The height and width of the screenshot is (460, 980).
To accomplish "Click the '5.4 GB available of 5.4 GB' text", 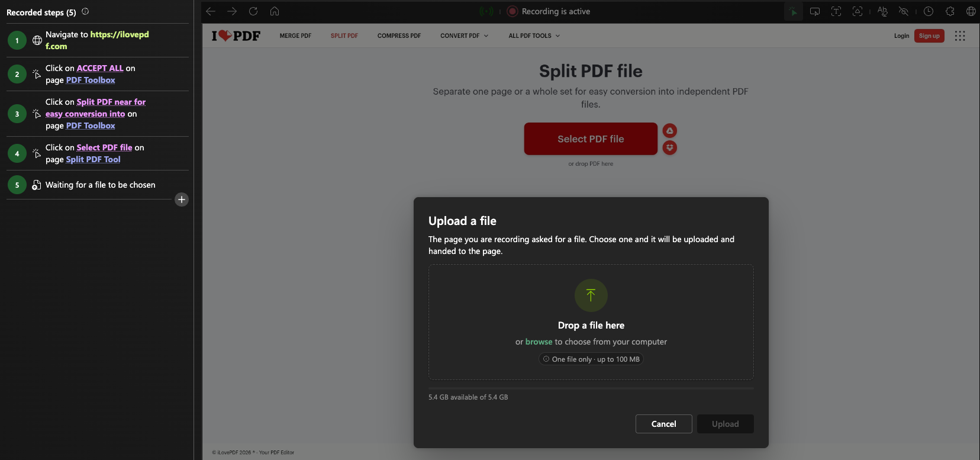I will point(468,397).
